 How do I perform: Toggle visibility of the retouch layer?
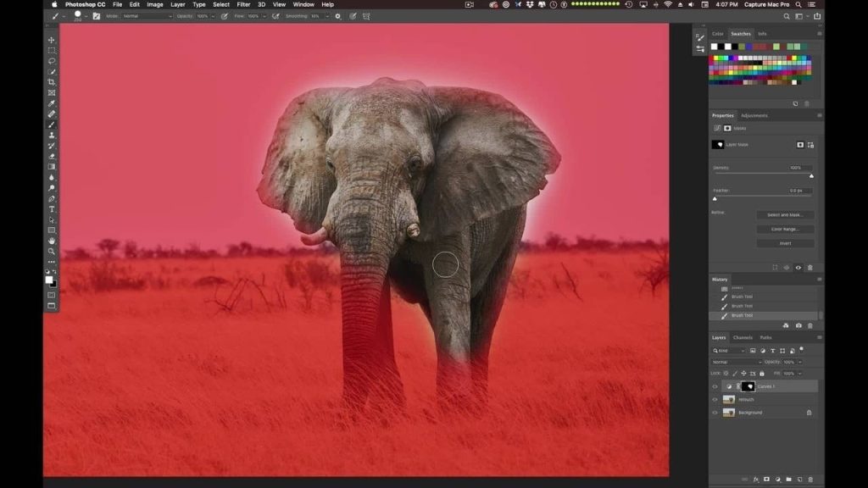pos(715,400)
